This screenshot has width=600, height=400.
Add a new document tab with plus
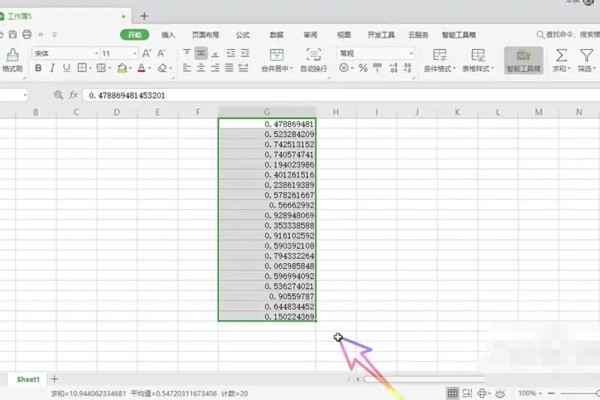[144, 16]
